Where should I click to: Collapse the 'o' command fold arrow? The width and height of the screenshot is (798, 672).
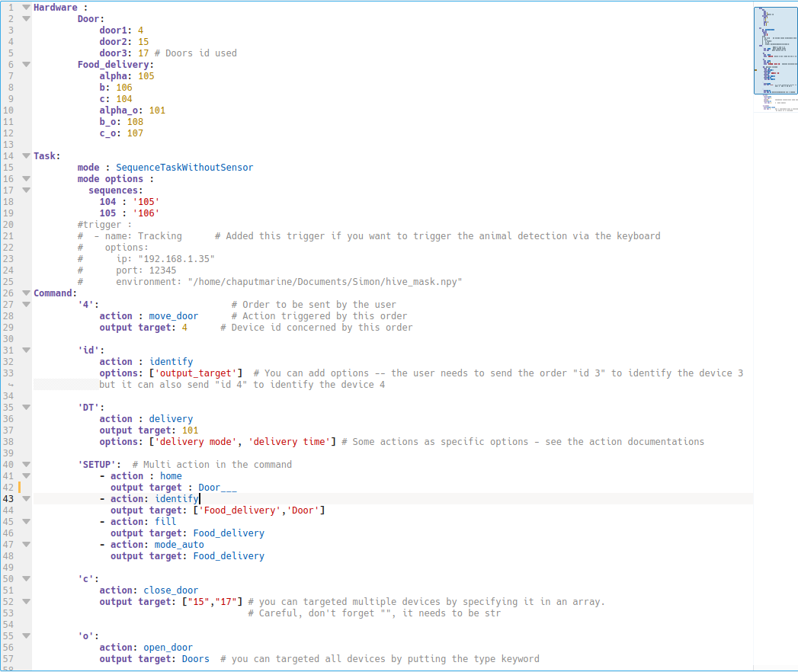click(x=27, y=636)
